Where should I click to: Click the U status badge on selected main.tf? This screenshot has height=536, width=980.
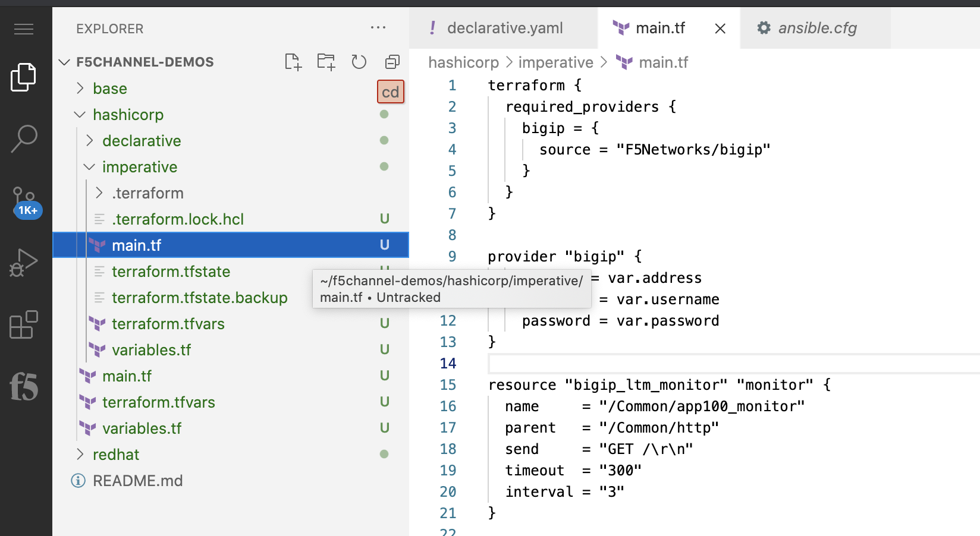(x=385, y=245)
